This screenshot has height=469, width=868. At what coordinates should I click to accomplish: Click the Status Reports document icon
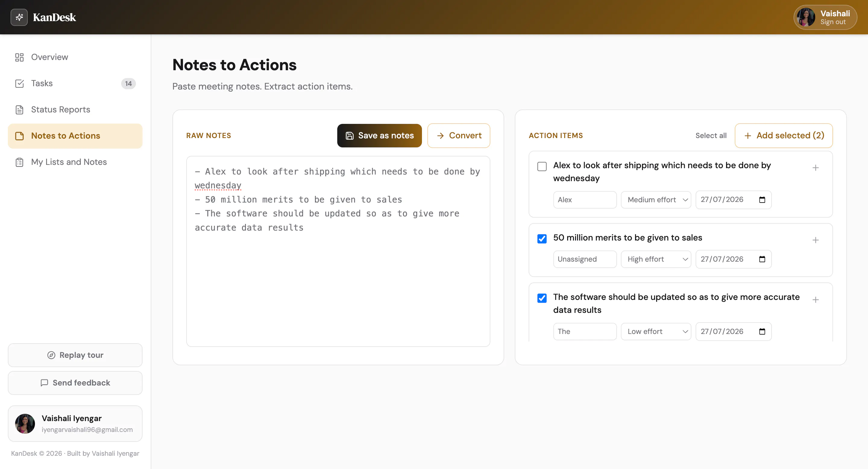[x=20, y=110]
